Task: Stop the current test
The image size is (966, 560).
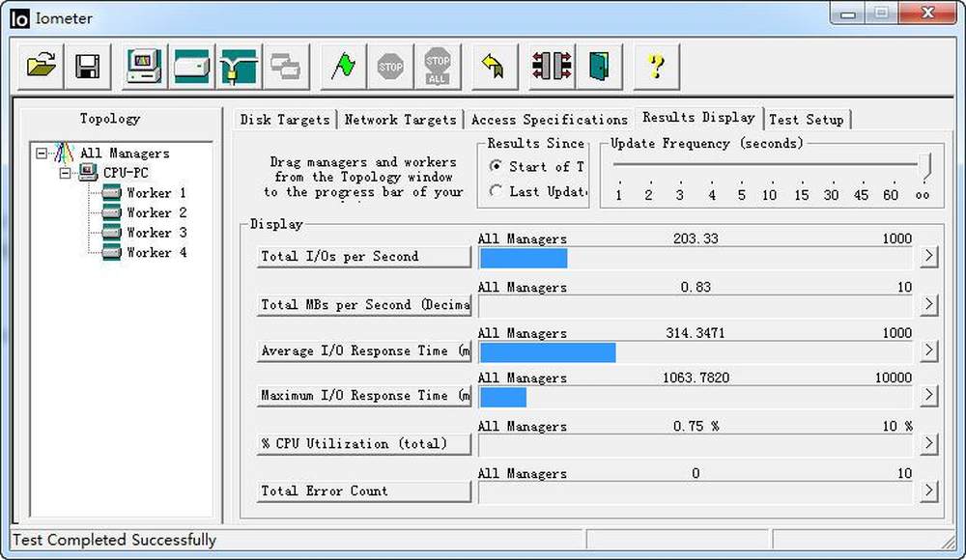Action: point(390,66)
